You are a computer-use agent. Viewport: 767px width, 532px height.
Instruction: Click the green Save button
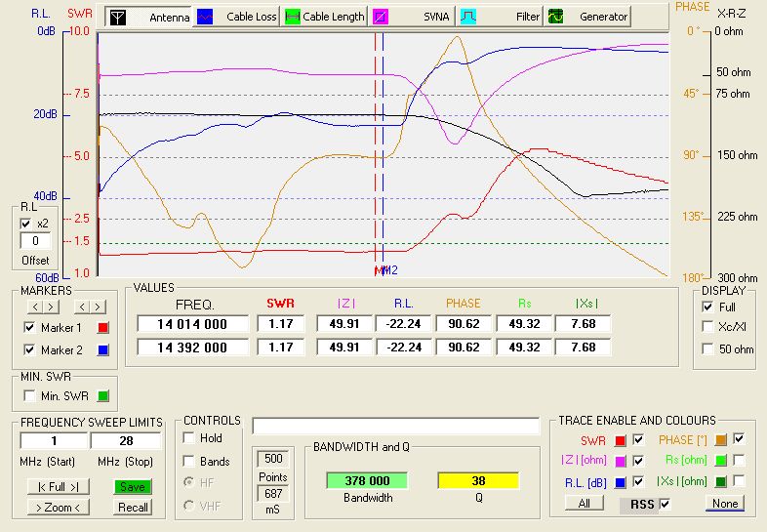click(133, 486)
